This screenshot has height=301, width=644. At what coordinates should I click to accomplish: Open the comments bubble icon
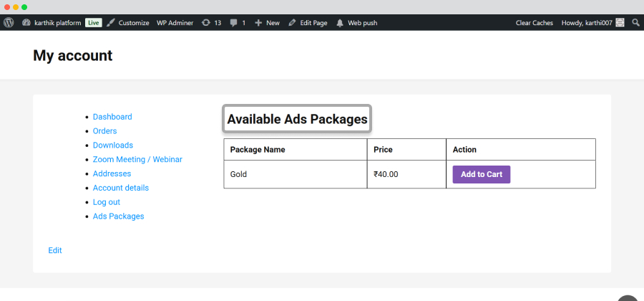(234, 23)
